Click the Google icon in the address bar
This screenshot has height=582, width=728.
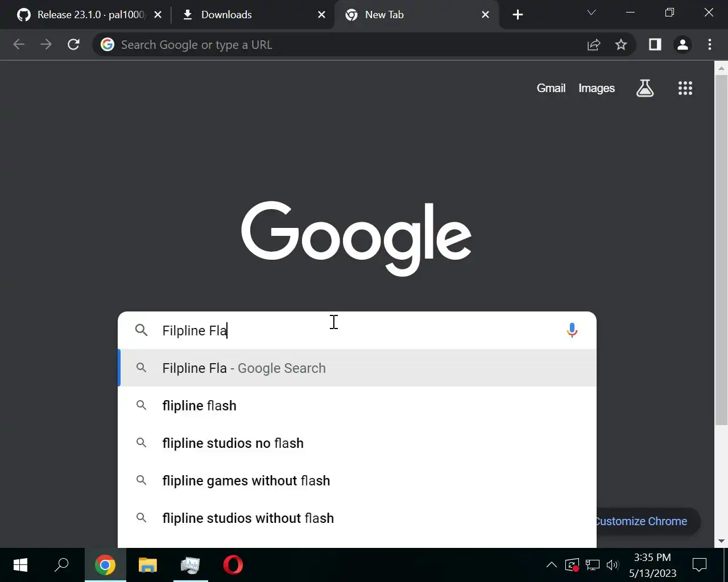tap(107, 44)
